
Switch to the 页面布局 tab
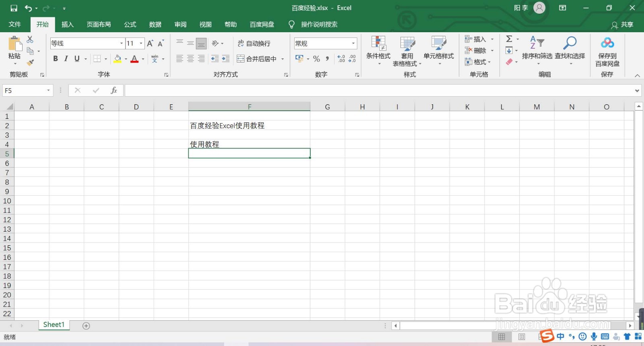99,24
